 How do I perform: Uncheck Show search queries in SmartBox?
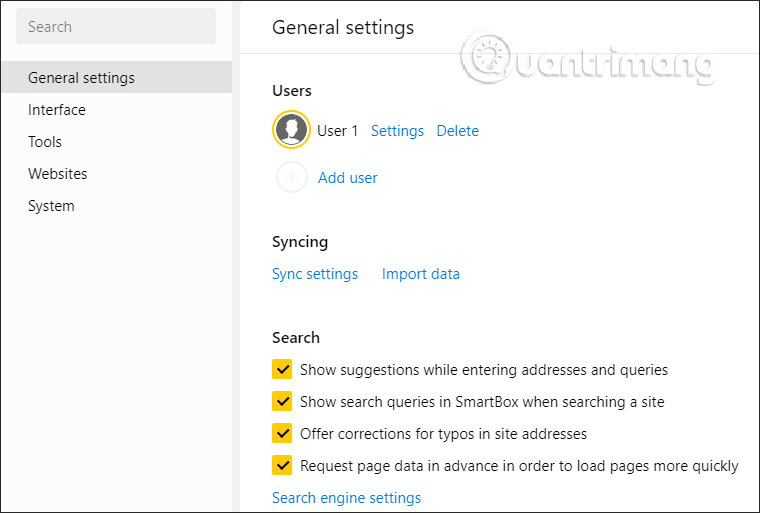click(x=282, y=402)
